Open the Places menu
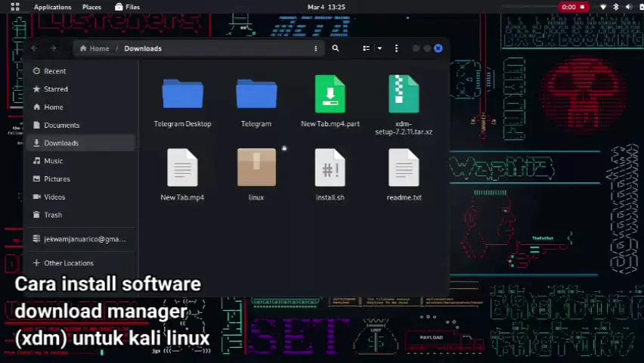This screenshot has height=363, width=644. pos(91,7)
